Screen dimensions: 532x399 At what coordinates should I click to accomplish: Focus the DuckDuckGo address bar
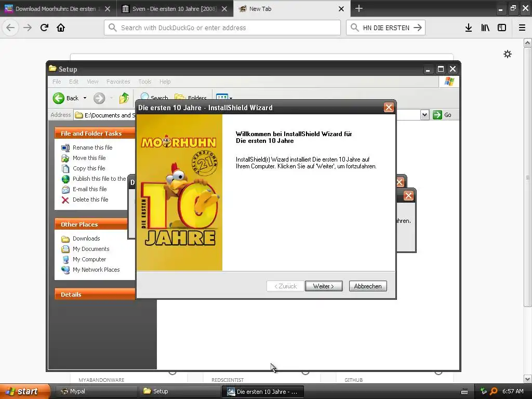pyautogui.click(x=222, y=28)
